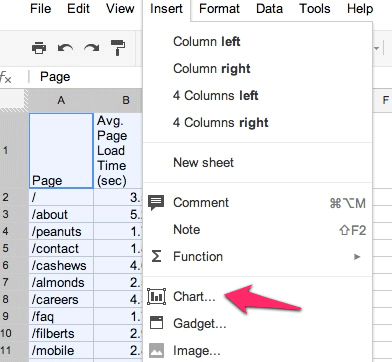Image resolution: width=392 pixels, height=362 pixels.
Task: Select the cell containing /peanuts
Action: [61, 231]
